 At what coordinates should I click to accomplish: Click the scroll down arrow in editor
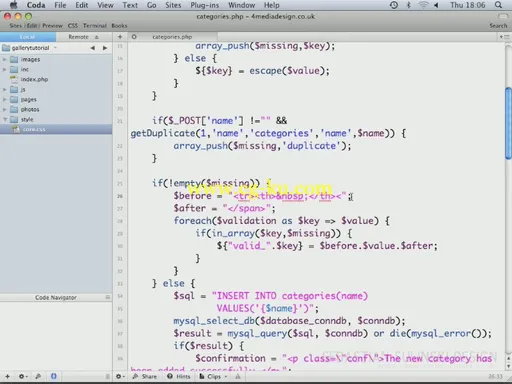coord(508,366)
